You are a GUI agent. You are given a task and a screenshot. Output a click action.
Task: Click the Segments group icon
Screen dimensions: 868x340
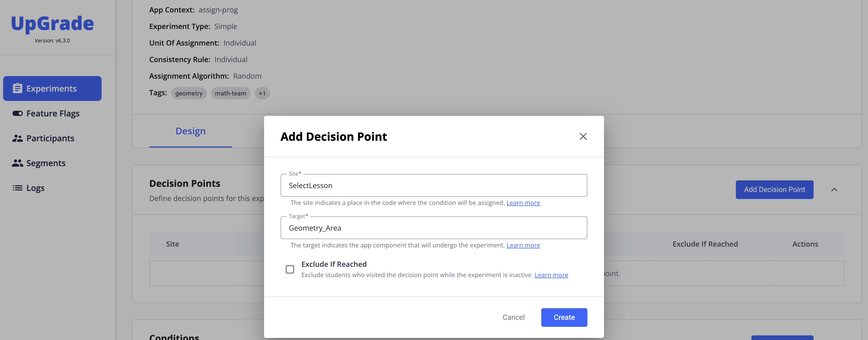(x=18, y=163)
